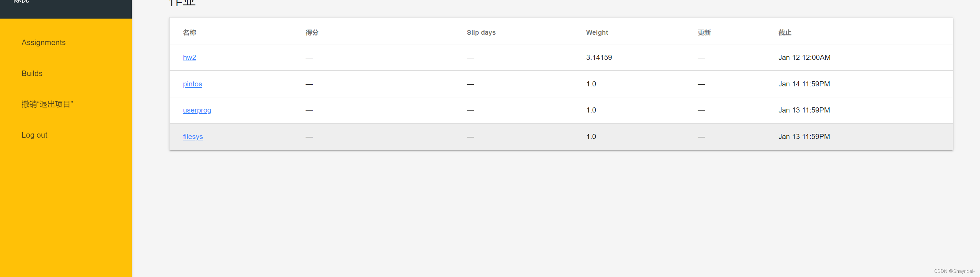The image size is (980, 277).
Task: Click the Jan 14 11:59PM due date
Action: (x=804, y=84)
